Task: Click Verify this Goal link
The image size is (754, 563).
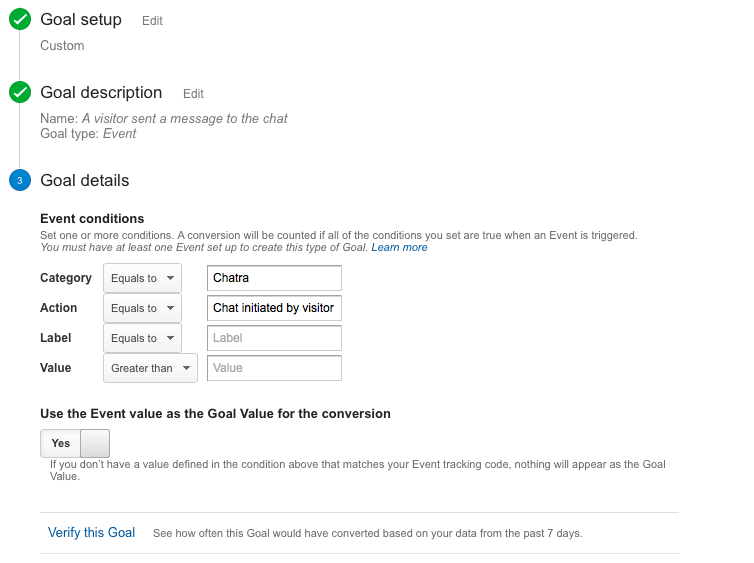Action: [91, 533]
